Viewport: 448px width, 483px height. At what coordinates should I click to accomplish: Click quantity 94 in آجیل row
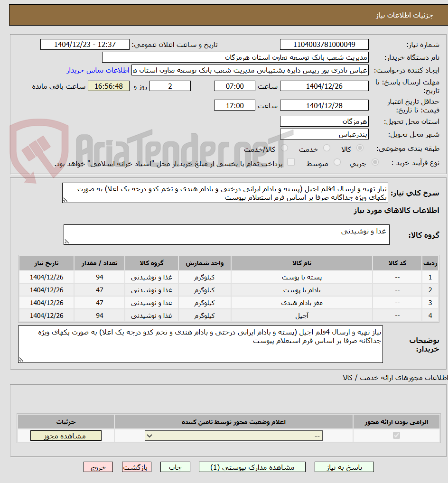click(x=99, y=316)
